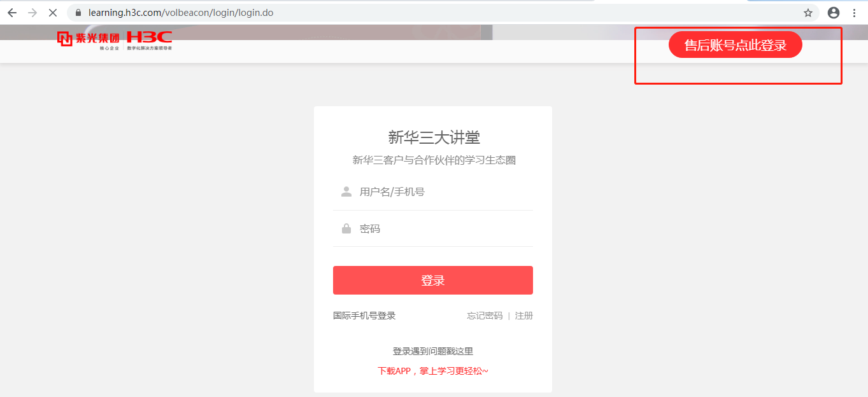Stop page loading with the X icon
This screenshot has height=397, width=868.
point(53,13)
